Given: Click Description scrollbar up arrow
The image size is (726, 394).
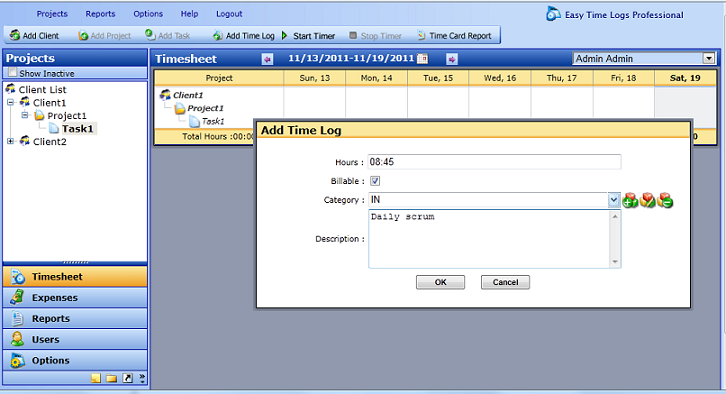Looking at the screenshot, I should tap(615, 217).
